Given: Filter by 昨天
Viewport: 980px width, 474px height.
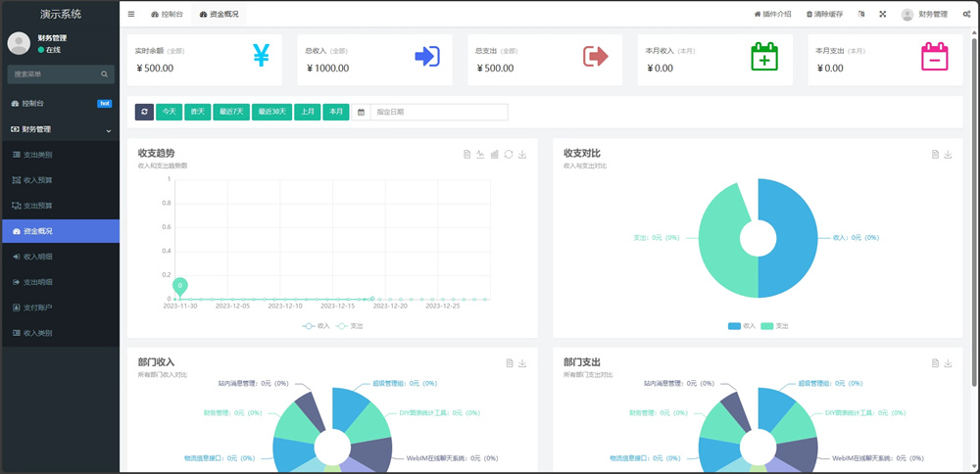Looking at the screenshot, I should 198,112.
